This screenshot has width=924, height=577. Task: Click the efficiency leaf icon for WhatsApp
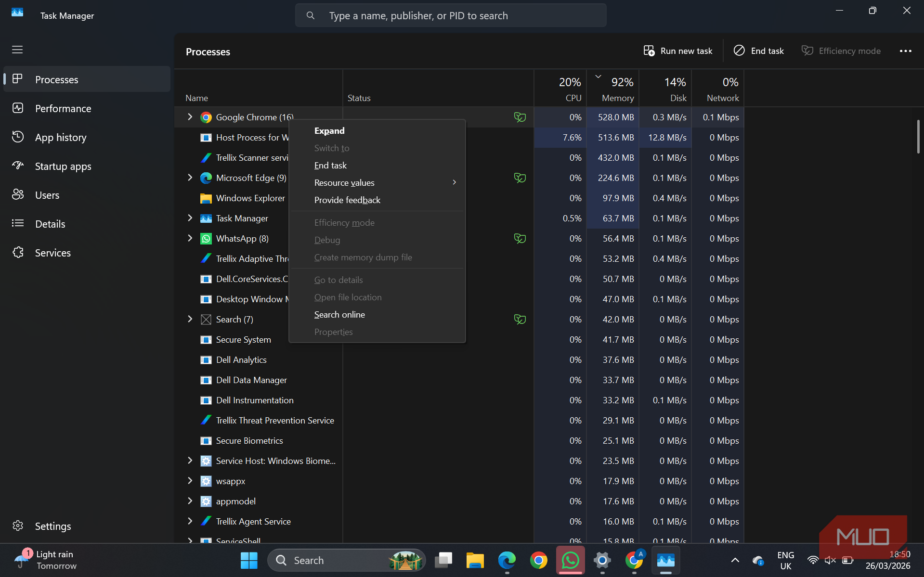pyautogui.click(x=520, y=238)
